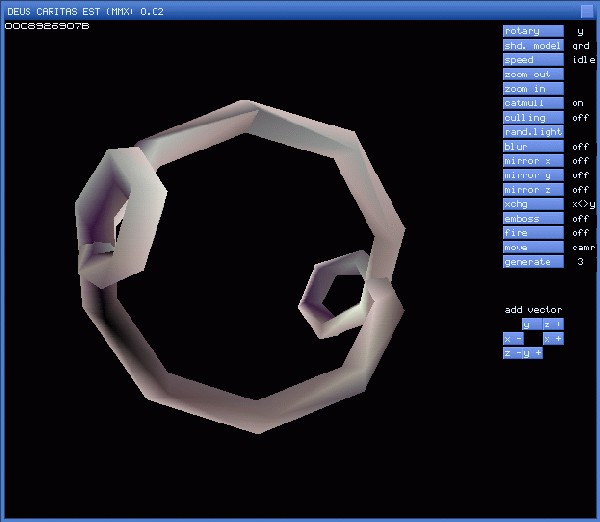Click the xchg axis swap button
Screen dimensions: 600x522
[x=533, y=204]
